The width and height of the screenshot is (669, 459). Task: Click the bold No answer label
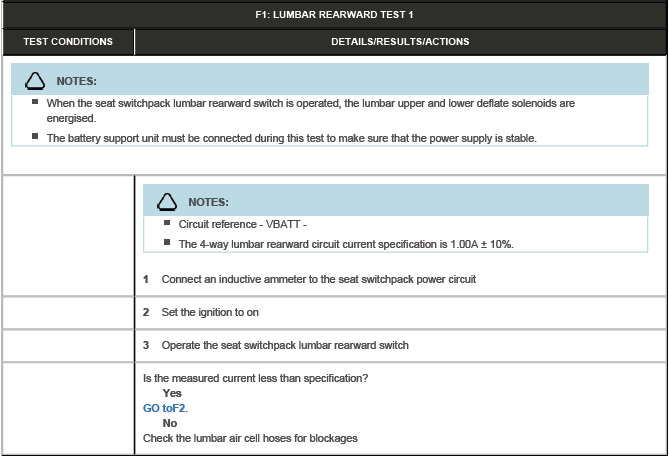tap(170, 423)
